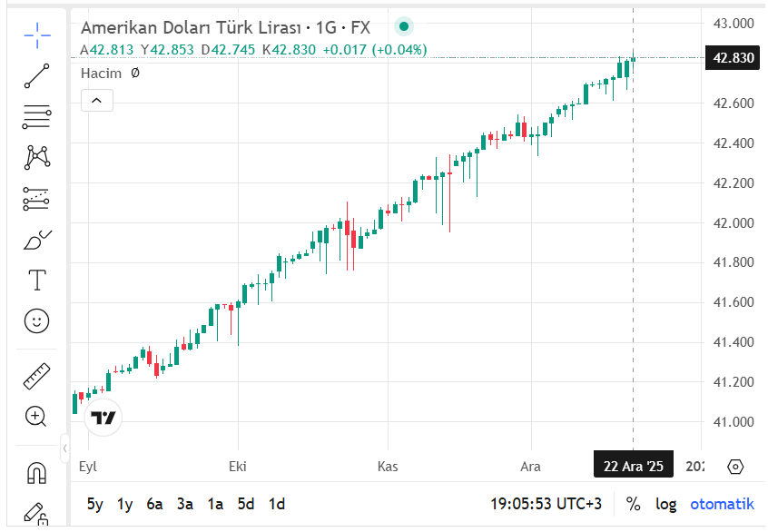Activate the zoom in tool
The width and height of the screenshot is (768, 532).
click(37, 417)
